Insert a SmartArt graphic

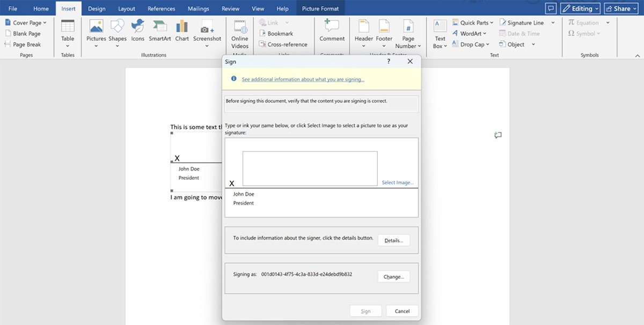click(x=159, y=31)
